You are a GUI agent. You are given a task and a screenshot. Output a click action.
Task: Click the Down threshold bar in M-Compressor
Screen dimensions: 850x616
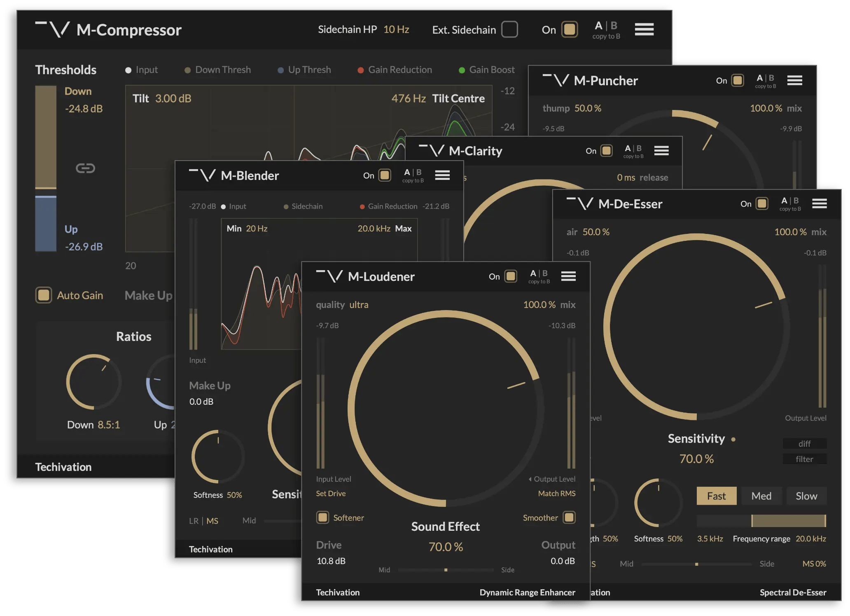click(x=46, y=137)
